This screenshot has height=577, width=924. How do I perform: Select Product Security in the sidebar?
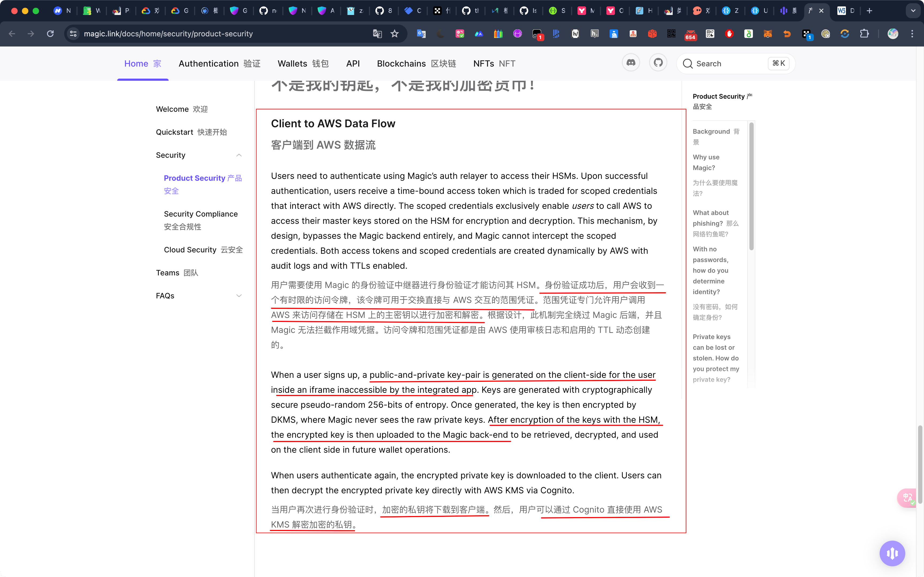[x=203, y=184]
